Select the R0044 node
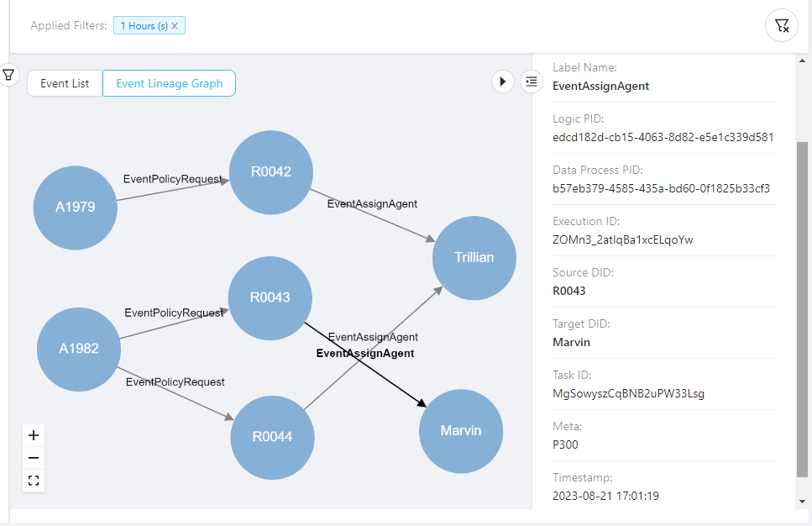 [272, 437]
